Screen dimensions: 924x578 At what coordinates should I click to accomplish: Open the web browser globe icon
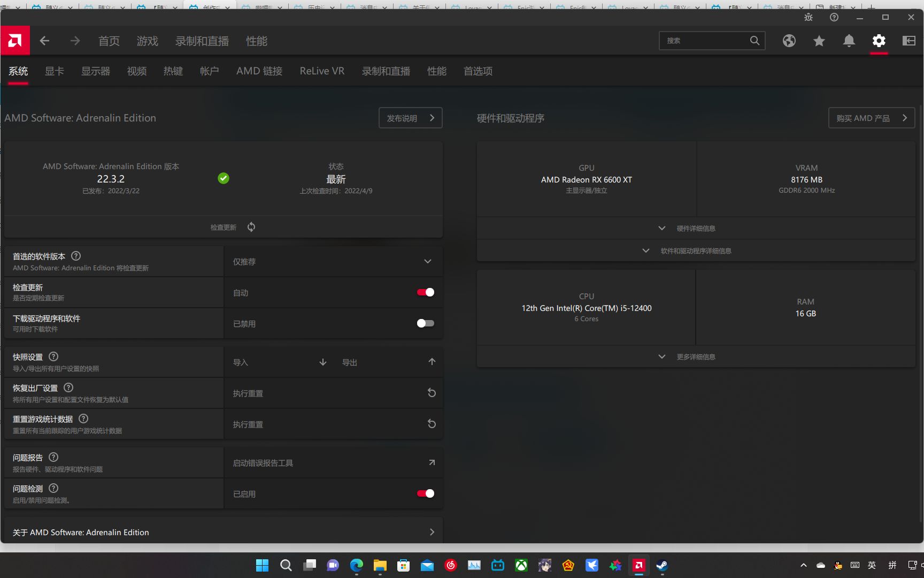click(x=789, y=41)
